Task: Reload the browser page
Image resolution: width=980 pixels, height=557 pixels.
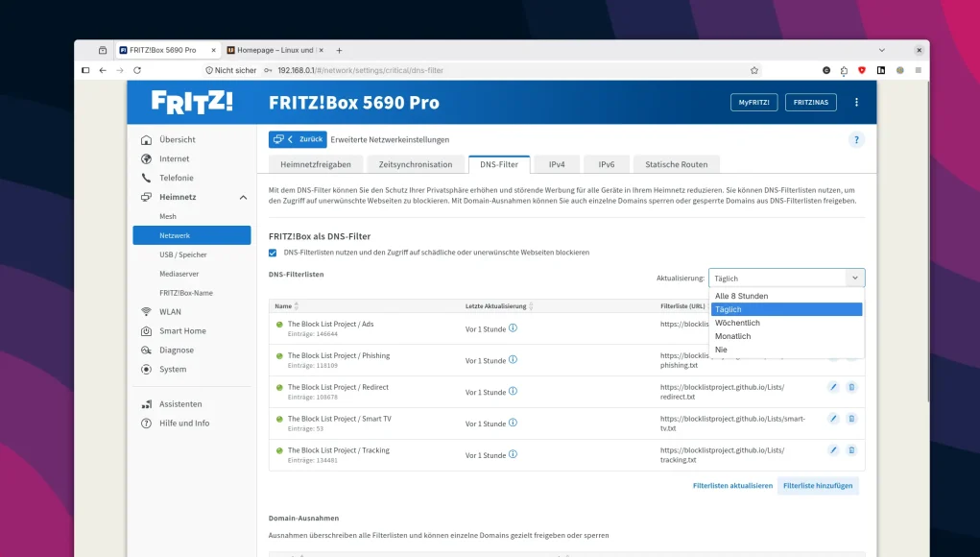Action: (137, 70)
